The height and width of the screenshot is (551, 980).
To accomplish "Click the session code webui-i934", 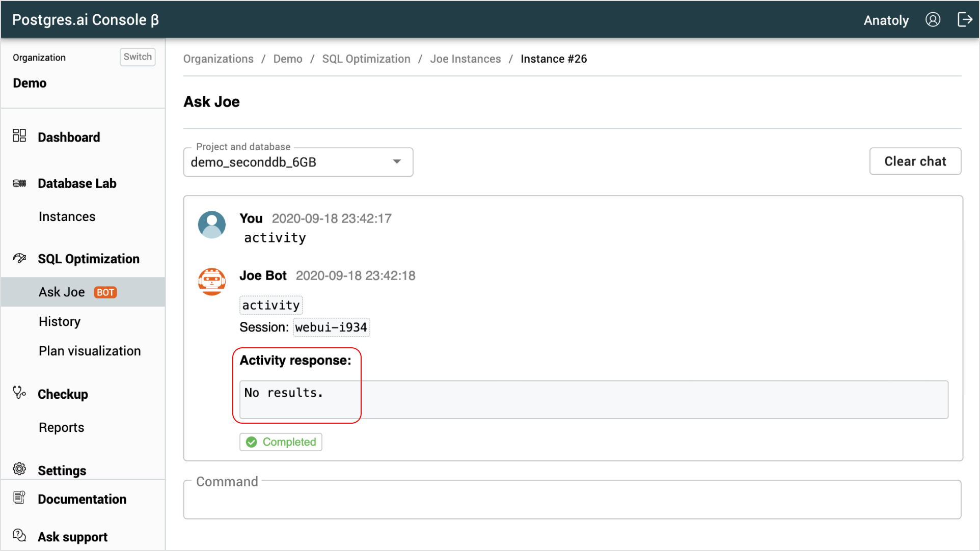I will pos(331,327).
